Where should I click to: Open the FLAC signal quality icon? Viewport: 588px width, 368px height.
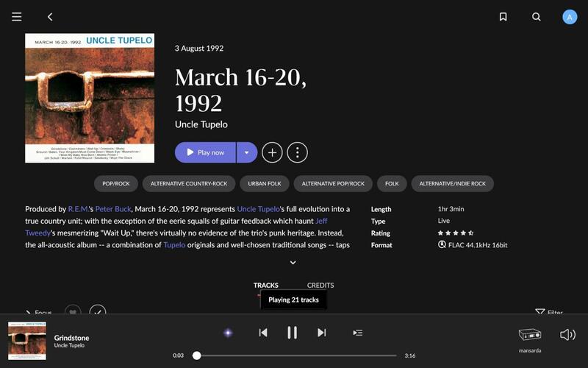[x=442, y=245]
